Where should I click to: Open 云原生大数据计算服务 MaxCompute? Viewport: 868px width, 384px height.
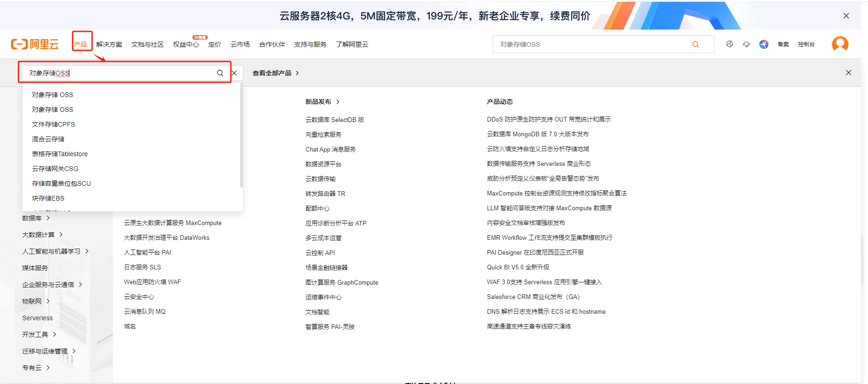tap(173, 223)
